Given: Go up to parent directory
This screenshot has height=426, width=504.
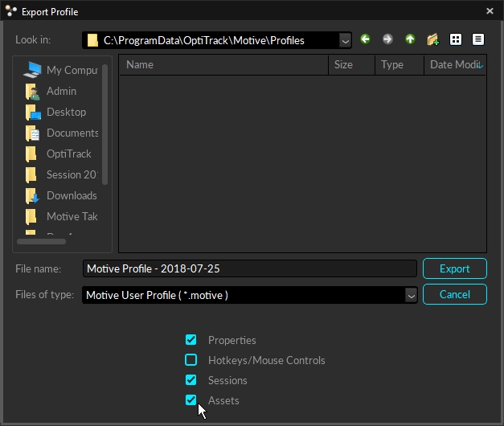Looking at the screenshot, I should [410, 39].
